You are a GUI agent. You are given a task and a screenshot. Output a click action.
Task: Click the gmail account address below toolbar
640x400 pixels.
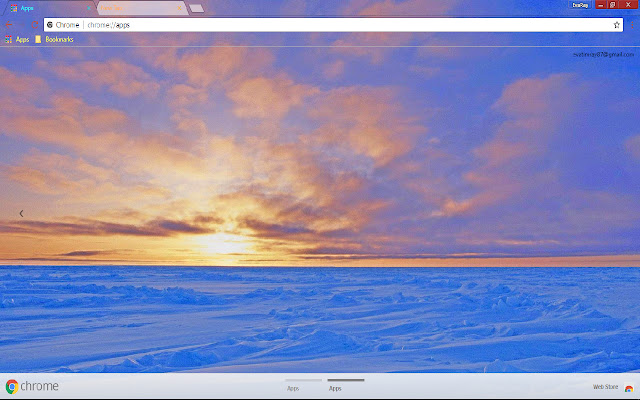603,54
